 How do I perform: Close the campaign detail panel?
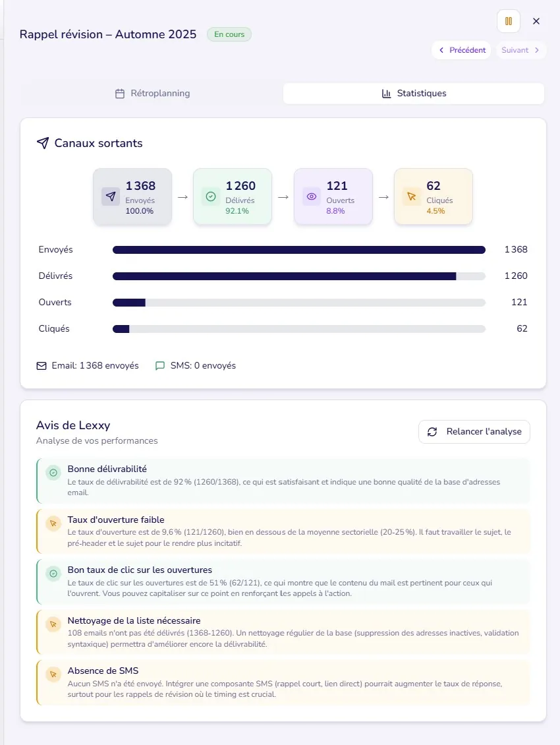[x=536, y=21]
